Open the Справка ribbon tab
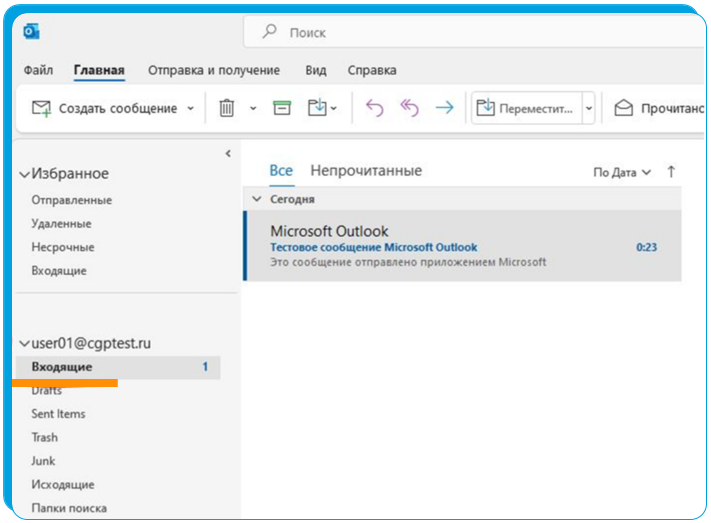The width and height of the screenshot is (711, 523). click(x=372, y=70)
